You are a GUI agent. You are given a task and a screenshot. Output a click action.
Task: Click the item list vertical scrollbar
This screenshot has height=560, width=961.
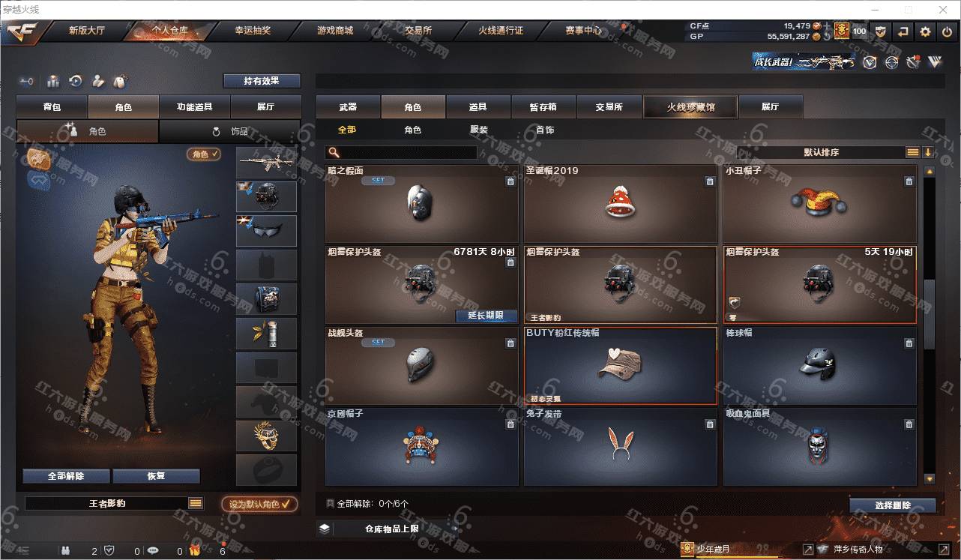(x=930, y=325)
